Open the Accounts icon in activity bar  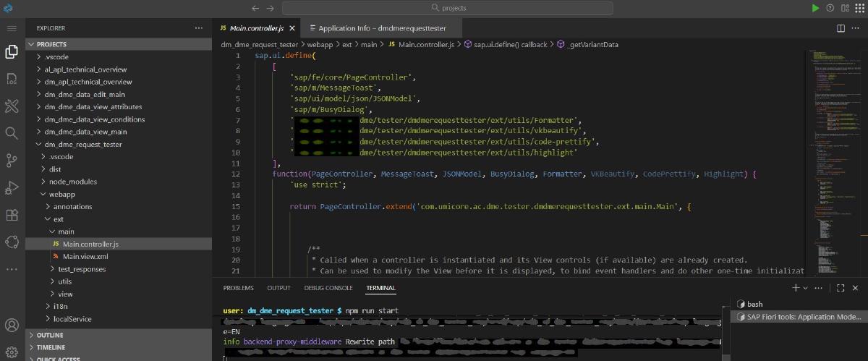[x=12, y=326]
